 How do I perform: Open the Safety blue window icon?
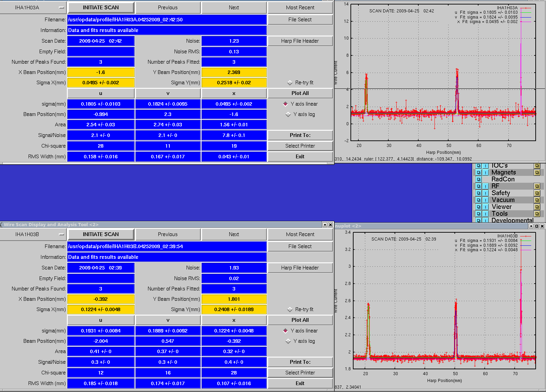point(479,193)
